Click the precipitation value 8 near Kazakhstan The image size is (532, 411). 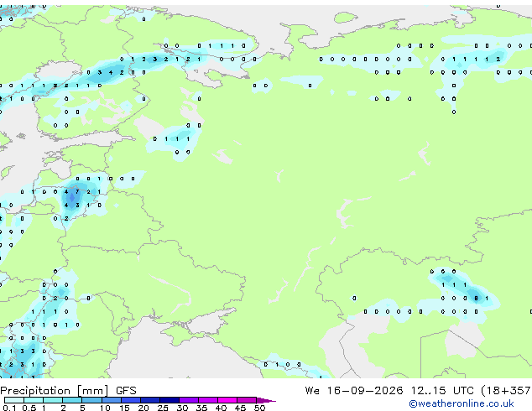[477, 299]
